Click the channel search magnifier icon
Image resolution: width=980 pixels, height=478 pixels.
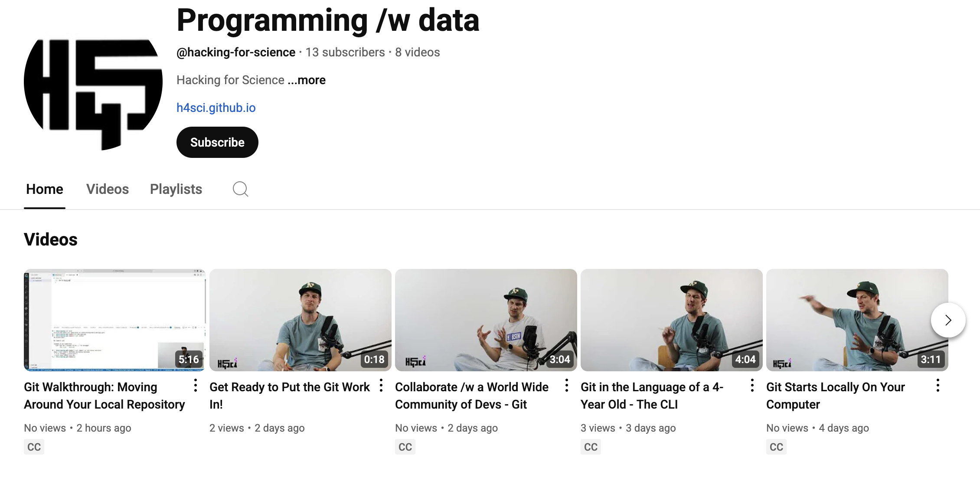click(240, 189)
